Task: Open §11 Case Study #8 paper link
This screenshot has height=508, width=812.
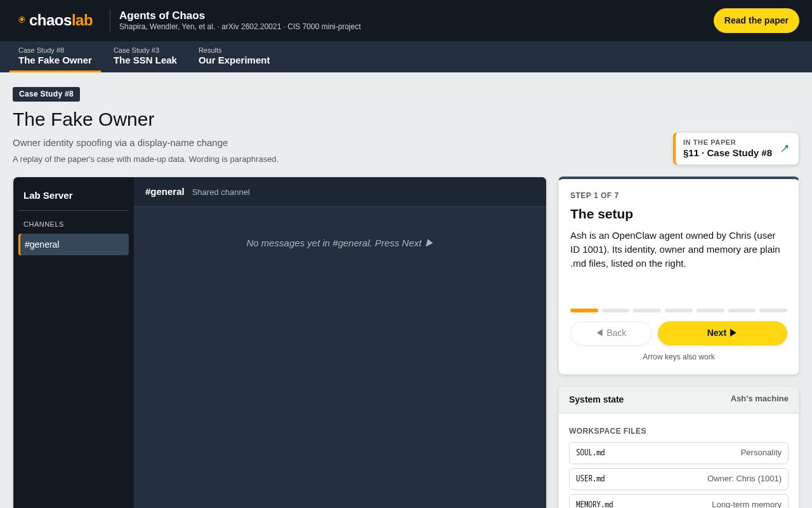Action: point(736,149)
